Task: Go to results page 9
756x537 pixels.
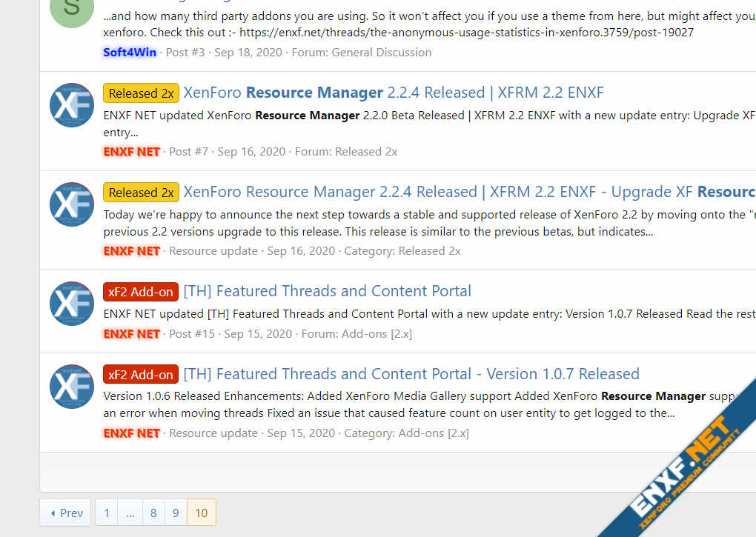Action: coord(176,513)
